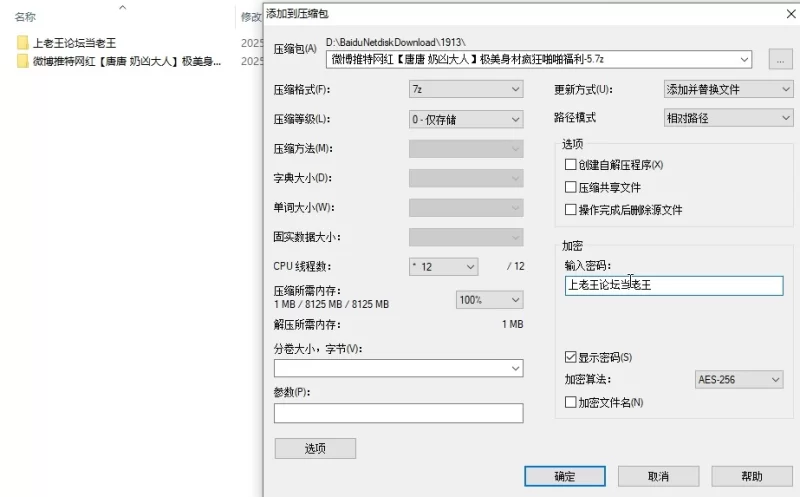Click the 输入密码 password field
The image size is (800, 497).
click(x=673, y=285)
